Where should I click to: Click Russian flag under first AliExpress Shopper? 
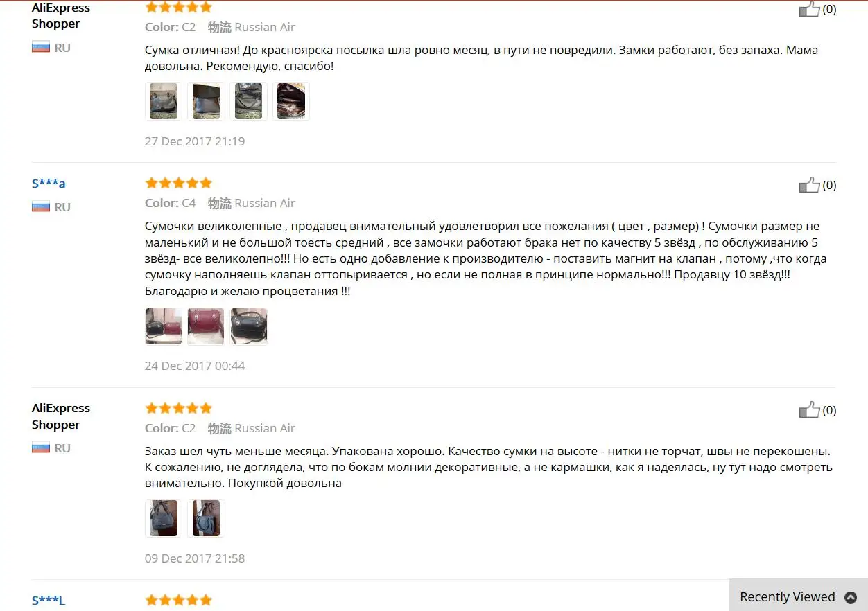[x=41, y=47]
